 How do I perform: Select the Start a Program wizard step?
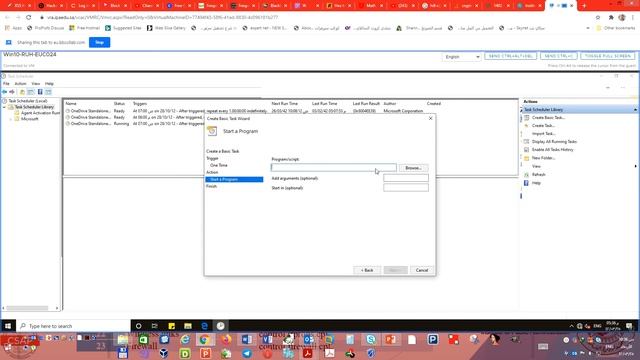tap(234, 180)
